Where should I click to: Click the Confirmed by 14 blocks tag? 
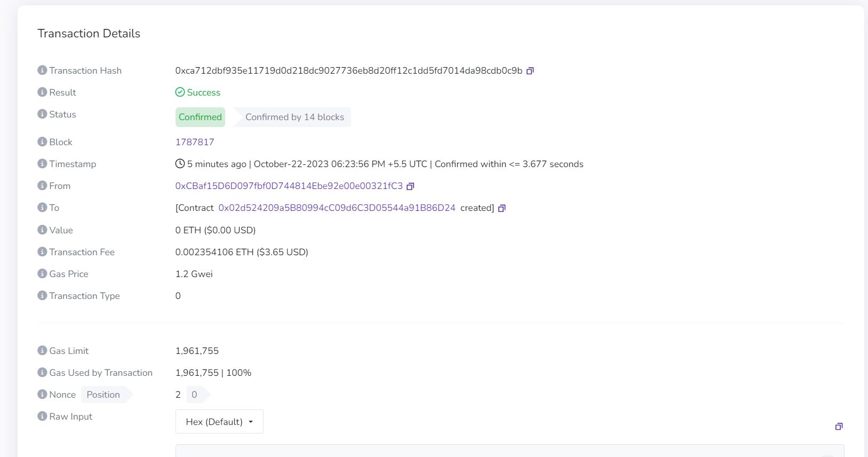[x=293, y=117]
